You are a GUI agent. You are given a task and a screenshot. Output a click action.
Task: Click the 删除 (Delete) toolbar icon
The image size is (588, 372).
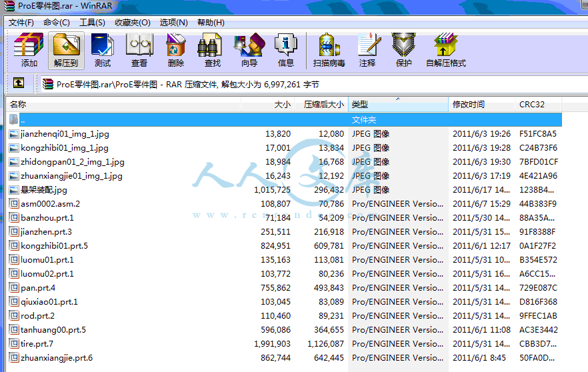(176, 50)
